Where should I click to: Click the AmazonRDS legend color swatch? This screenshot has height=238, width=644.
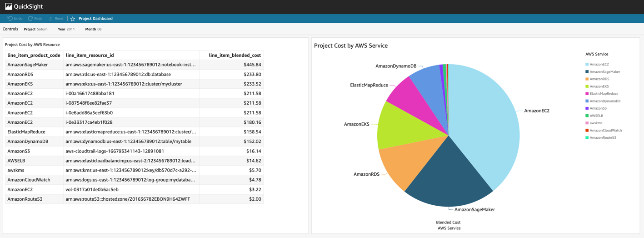[587, 79]
